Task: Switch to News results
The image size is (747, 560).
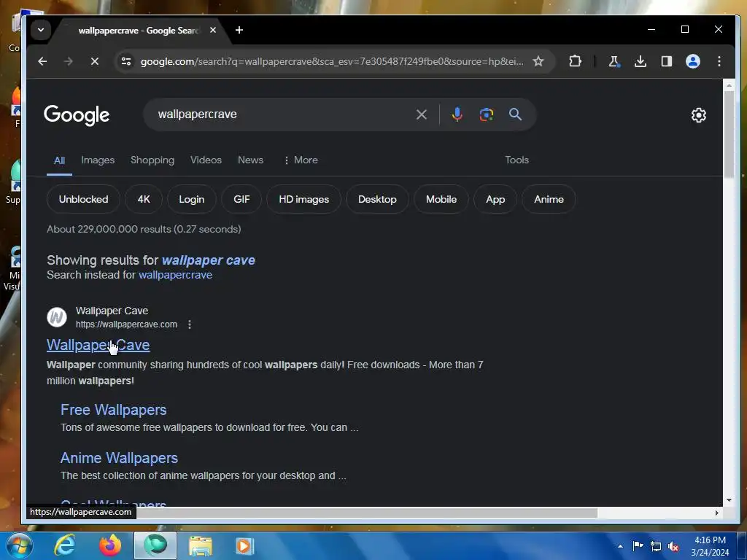Action: tap(251, 160)
